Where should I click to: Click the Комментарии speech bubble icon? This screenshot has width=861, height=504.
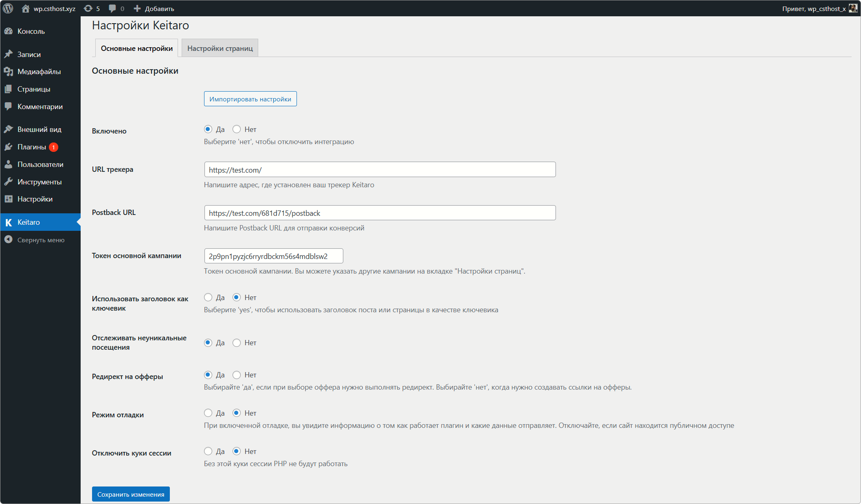pos(8,107)
